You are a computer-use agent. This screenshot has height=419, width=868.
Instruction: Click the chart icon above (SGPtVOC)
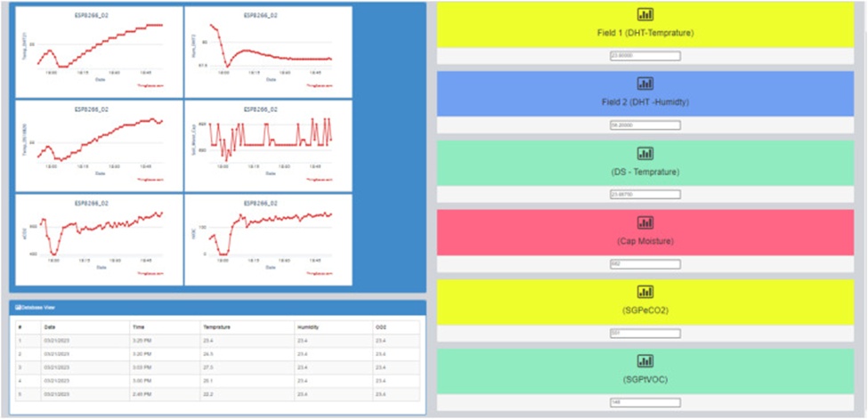pos(645,361)
